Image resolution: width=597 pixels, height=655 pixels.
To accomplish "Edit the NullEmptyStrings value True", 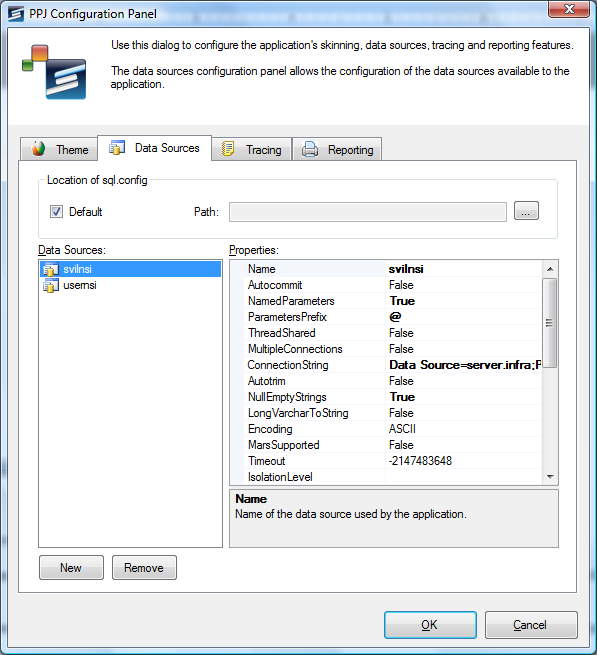I will click(x=464, y=397).
